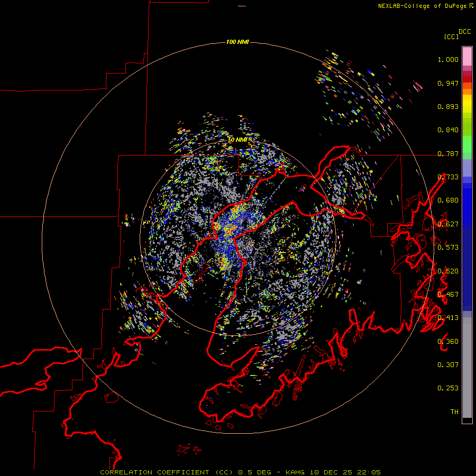The height and width of the screenshot is (476, 476).
Task: Click the 0.947 legend value
Action: pyautogui.click(x=448, y=83)
